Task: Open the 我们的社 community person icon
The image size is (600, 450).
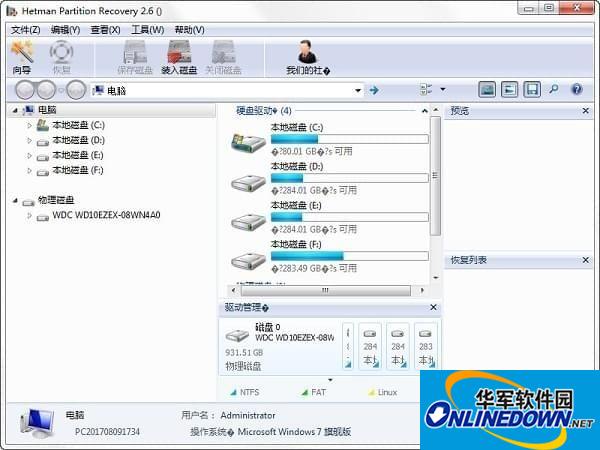Action: [x=308, y=52]
